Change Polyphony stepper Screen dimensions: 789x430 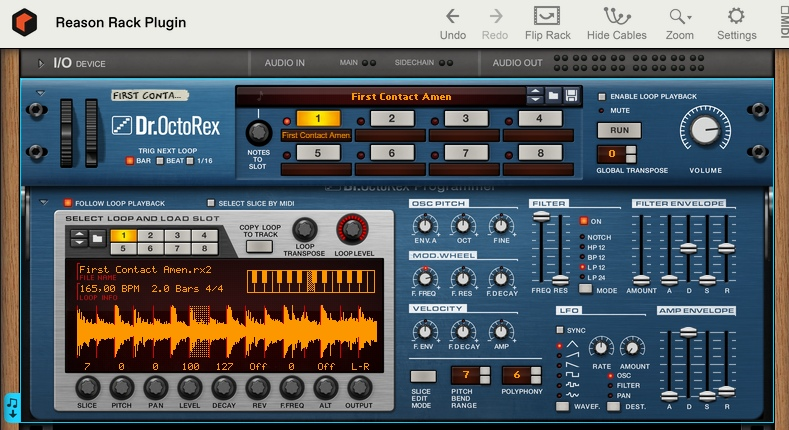click(536, 375)
